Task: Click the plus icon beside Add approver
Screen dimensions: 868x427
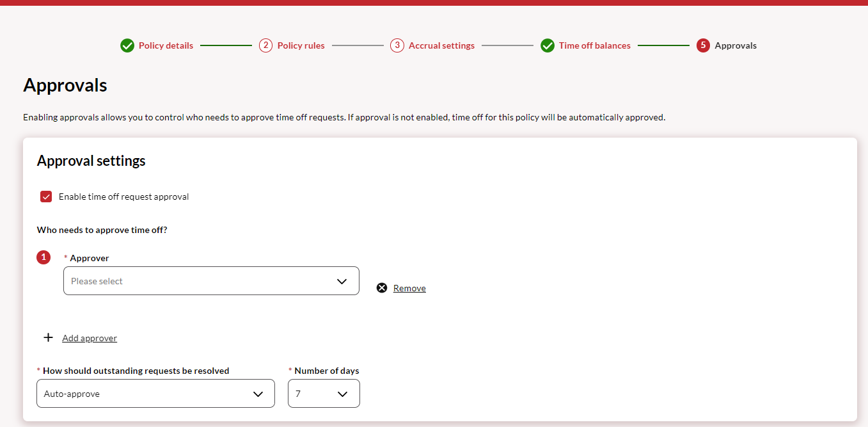Action: pos(48,337)
